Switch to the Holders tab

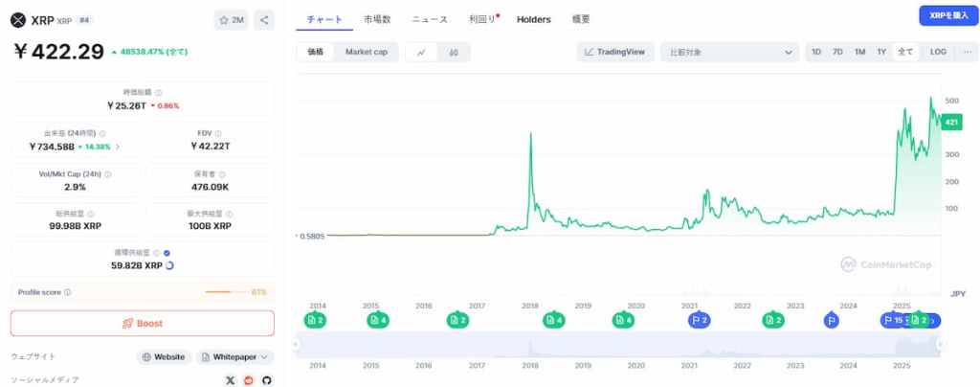pos(533,19)
